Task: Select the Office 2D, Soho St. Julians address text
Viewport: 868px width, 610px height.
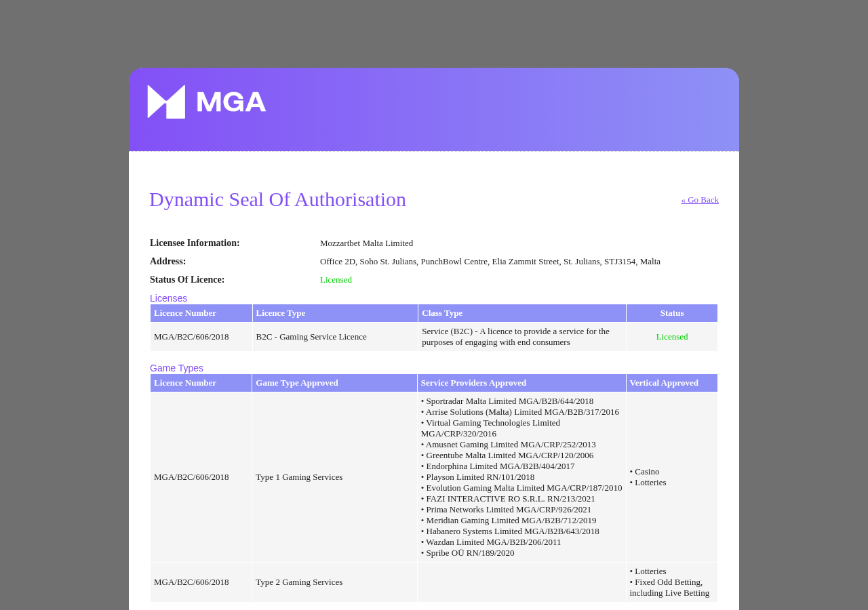Action: 490,262
